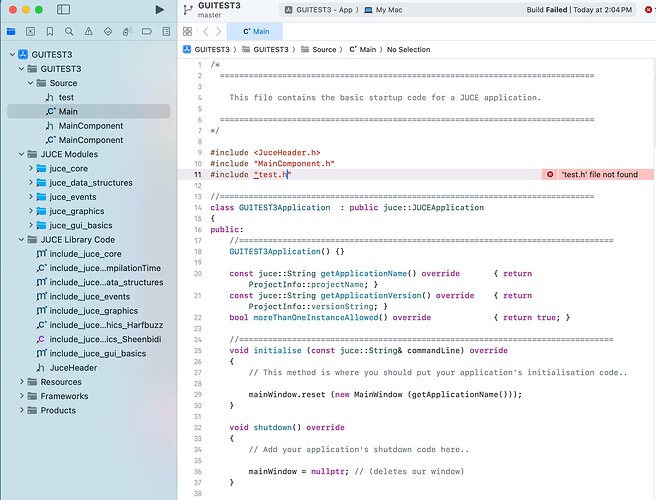The image size is (656, 500).
Task: Expand the juce_core module folder
Action: coord(31,168)
